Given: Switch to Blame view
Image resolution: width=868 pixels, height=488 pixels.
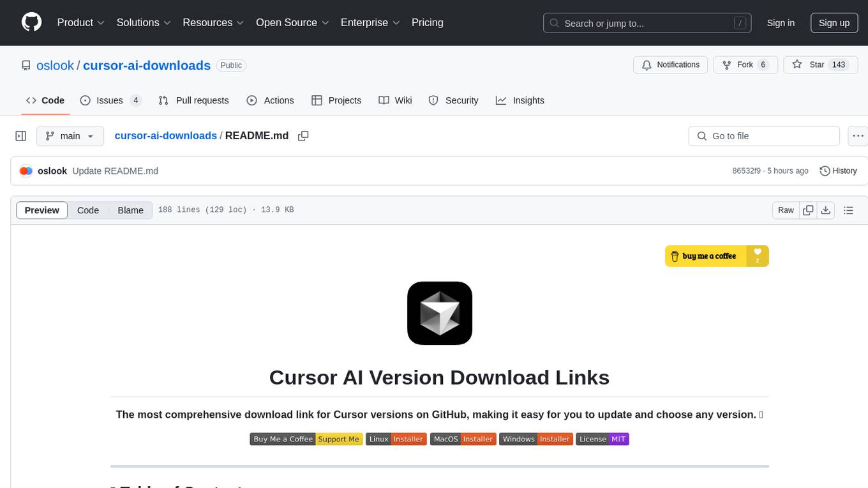Looking at the screenshot, I should coord(130,210).
